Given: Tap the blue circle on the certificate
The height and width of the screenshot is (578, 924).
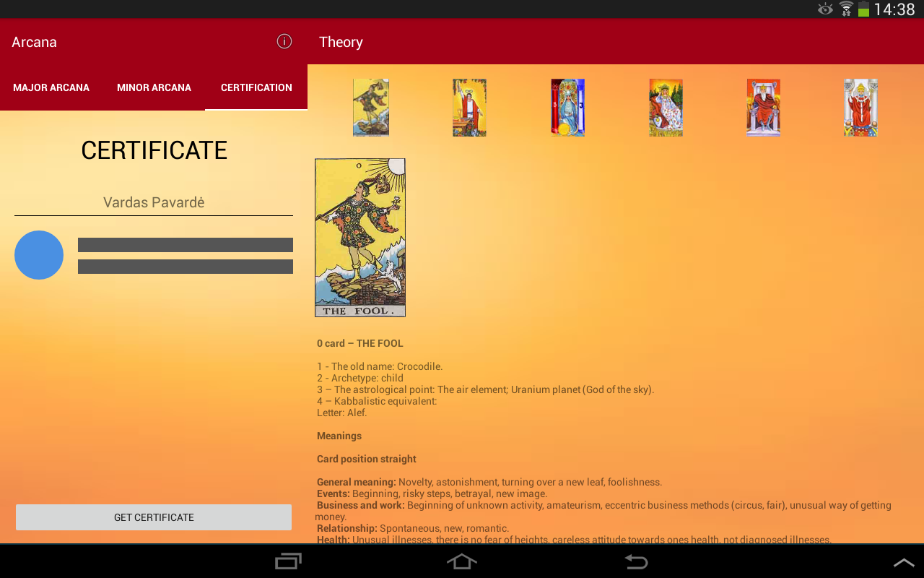Looking at the screenshot, I should point(39,255).
